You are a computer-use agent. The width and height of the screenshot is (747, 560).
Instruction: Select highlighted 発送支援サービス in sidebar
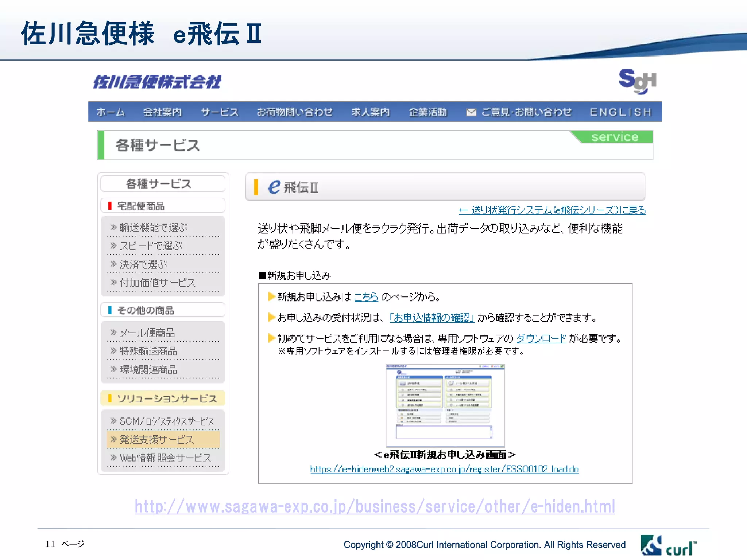(x=163, y=439)
